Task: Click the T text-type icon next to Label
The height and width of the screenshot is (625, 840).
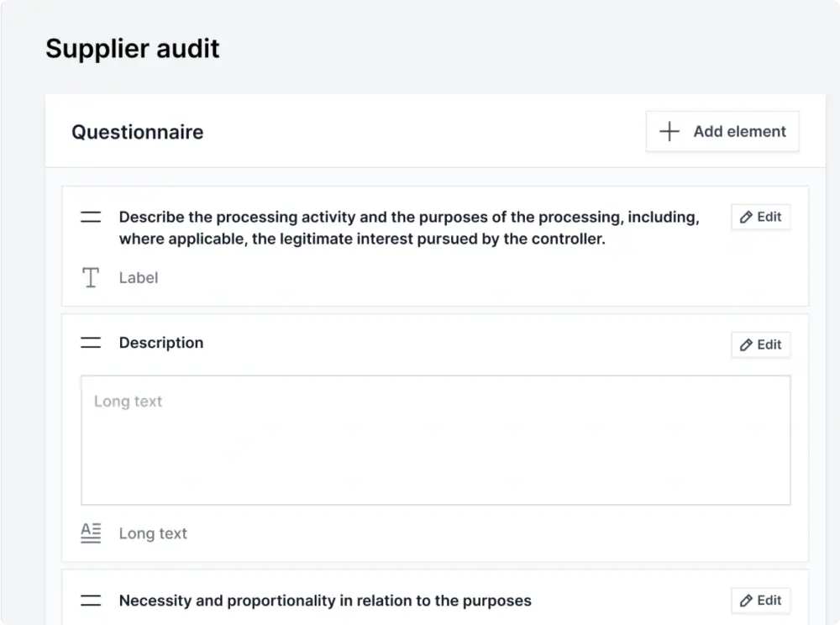Action: (x=91, y=278)
